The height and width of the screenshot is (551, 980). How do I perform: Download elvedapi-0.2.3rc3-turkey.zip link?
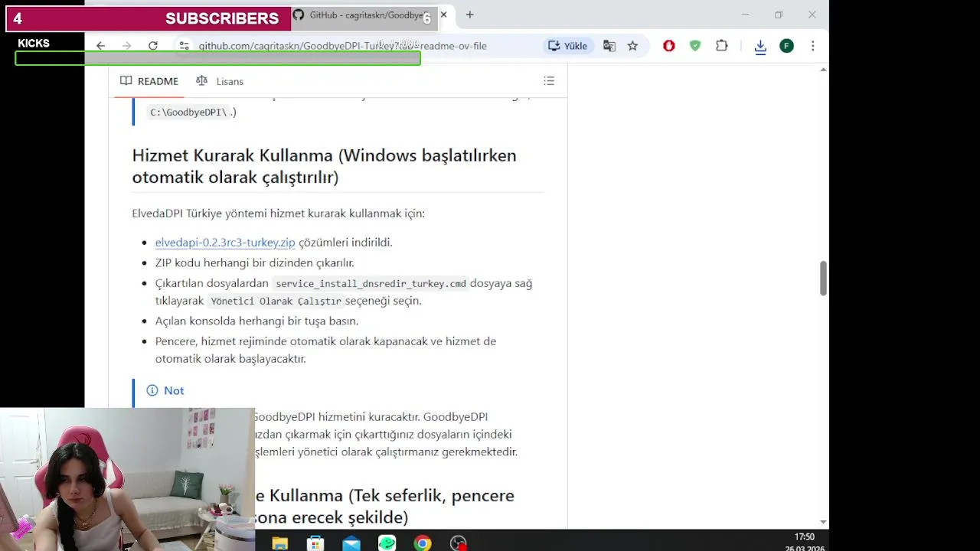click(x=225, y=243)
